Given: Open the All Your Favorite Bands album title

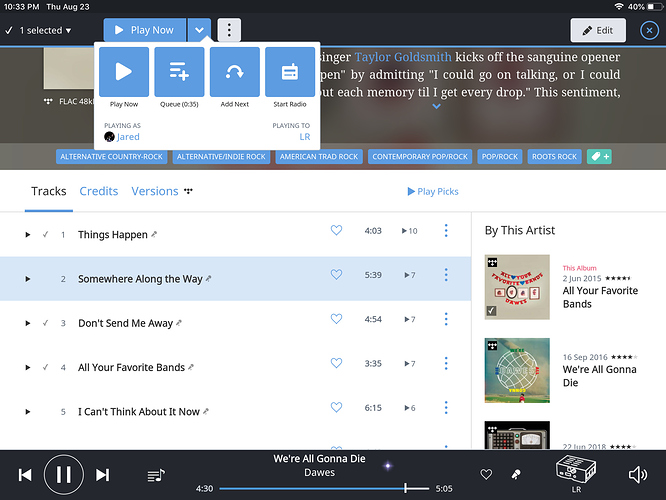Looking at the screenshot, I should pyautogui.click(x=600, y=297).
